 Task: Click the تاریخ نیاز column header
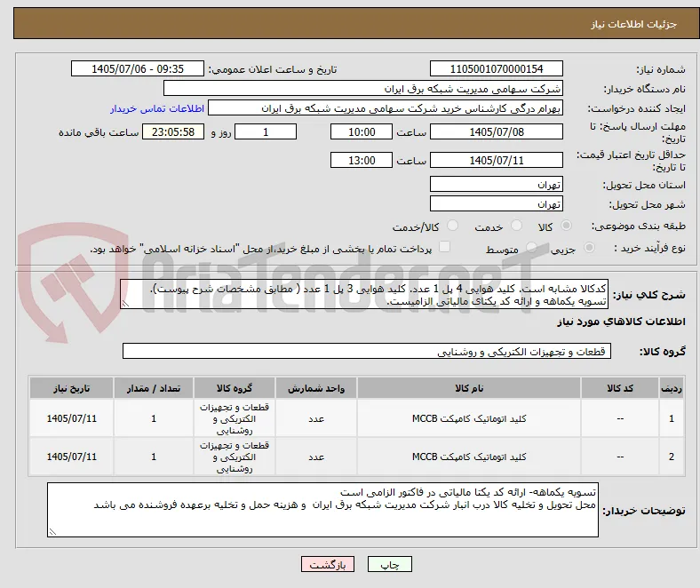[71, 388]
